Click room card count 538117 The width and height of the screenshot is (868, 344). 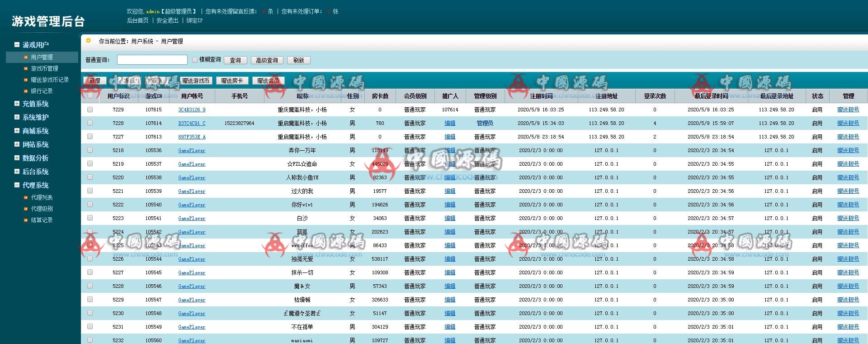coord(380,259)
